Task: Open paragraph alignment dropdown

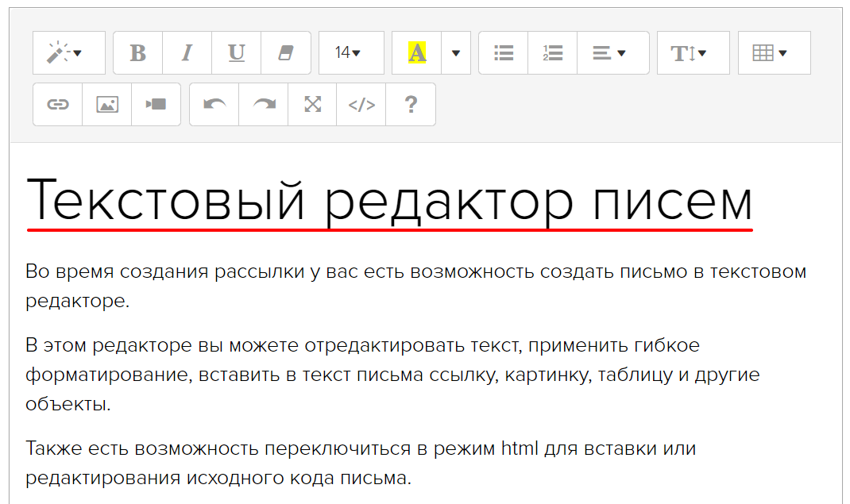Action: coord(612,53)
